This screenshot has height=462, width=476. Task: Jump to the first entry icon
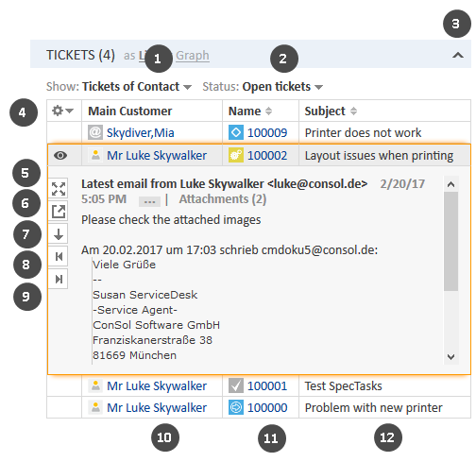click(59, 257)
